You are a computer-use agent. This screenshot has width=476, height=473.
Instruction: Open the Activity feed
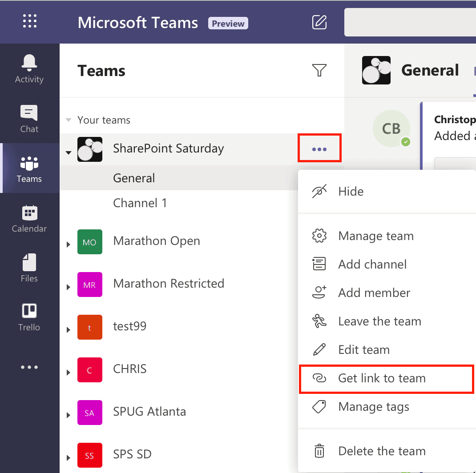[29, 69]
